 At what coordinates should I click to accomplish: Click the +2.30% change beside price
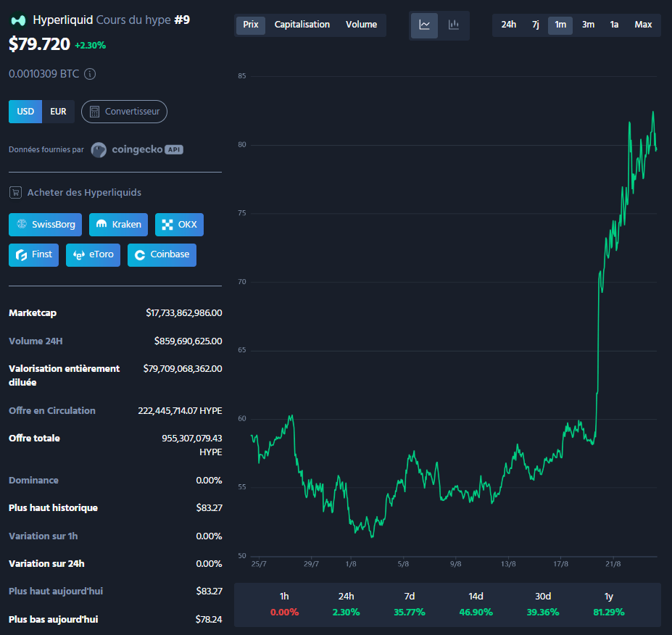coord(91,46)
